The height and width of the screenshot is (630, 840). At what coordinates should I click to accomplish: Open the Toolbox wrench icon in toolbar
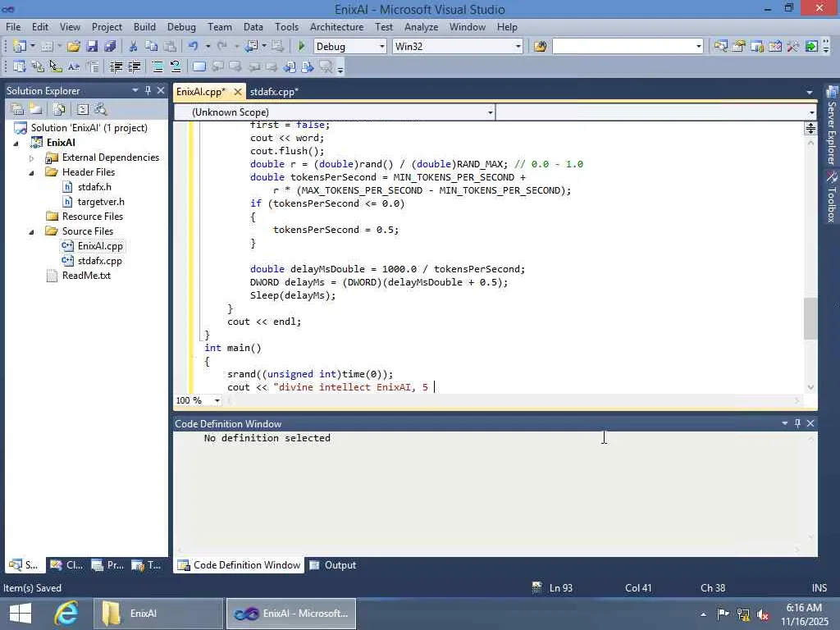793,47
